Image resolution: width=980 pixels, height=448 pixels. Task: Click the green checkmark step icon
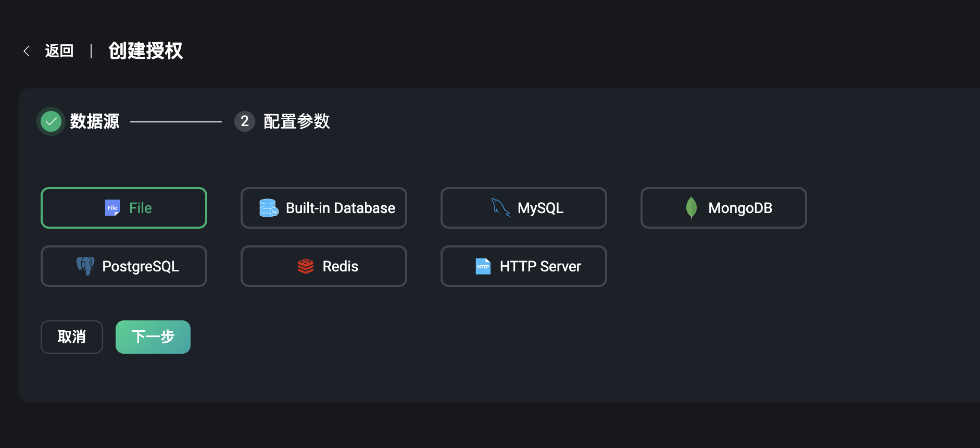[51, 121]
